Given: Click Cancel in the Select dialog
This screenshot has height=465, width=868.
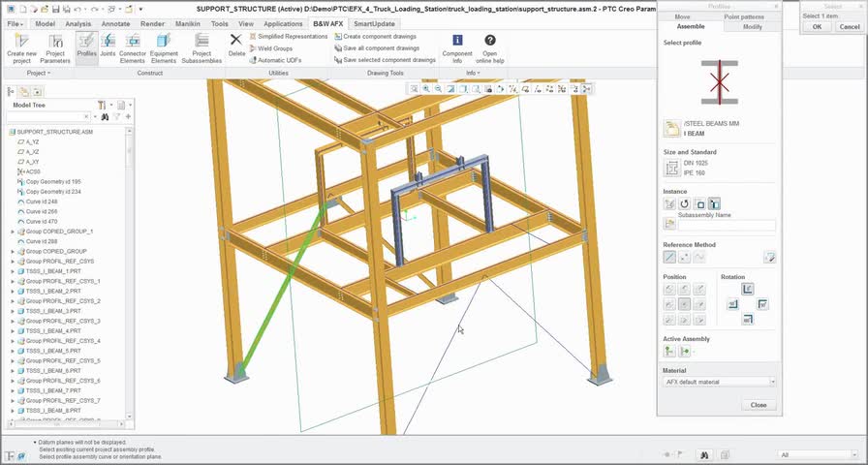Looking at the screenshot, I should tap(850, 26).
